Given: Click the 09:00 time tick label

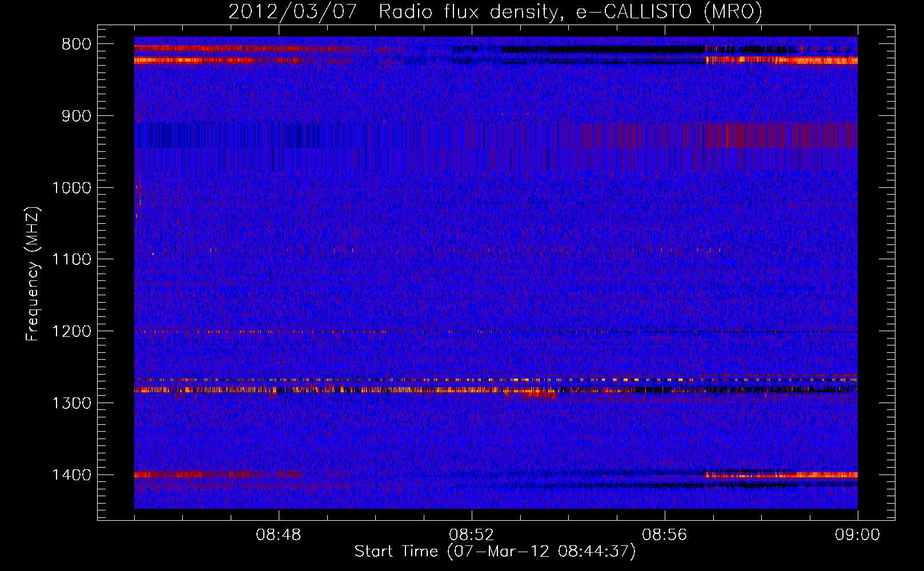Looking at the screenshot, I should (857, 535).
